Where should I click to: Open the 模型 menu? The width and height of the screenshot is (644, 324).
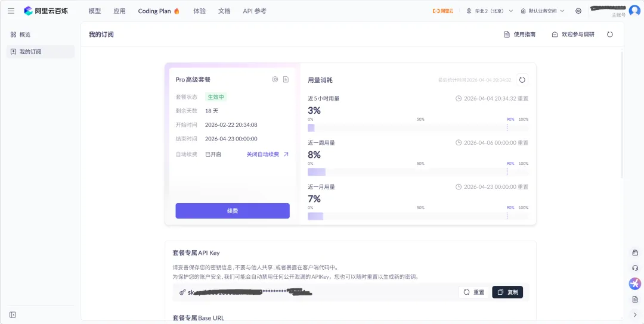pyautogui.click(x=94, y=11)
